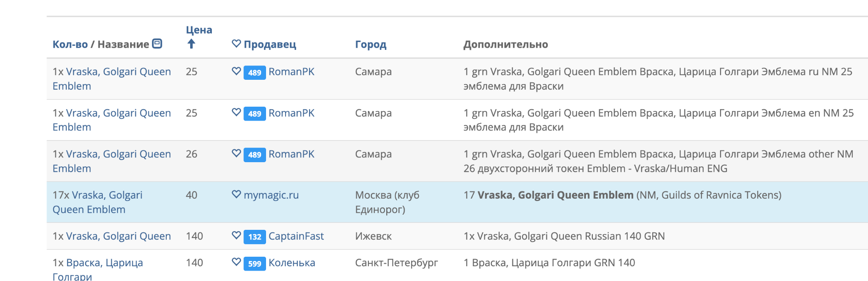Sort the table by Цена header

click(x=199, y=30)
